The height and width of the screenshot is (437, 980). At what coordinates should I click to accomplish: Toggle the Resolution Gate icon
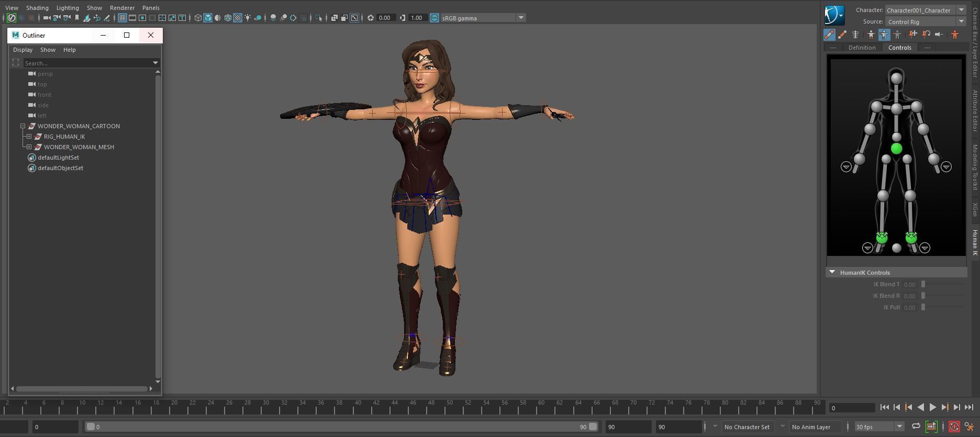click(x=142, y=18)
